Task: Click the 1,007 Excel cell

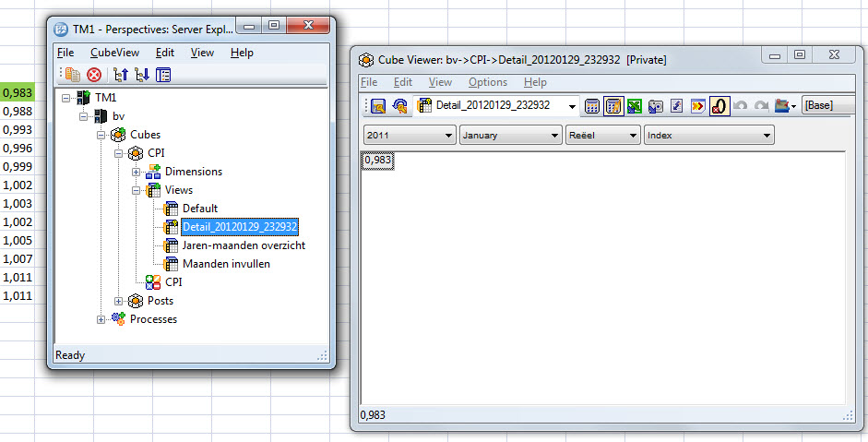Action: 18,258
